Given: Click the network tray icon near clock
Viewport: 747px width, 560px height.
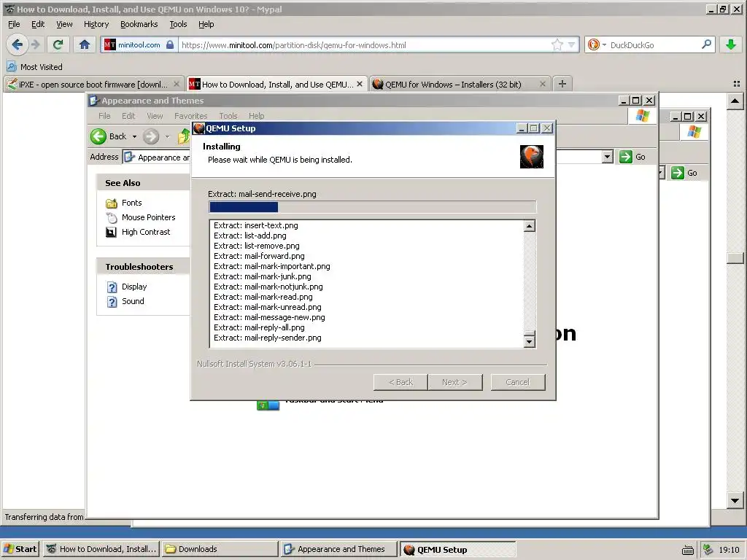Looking at the screenshot, I should (708, 549).
